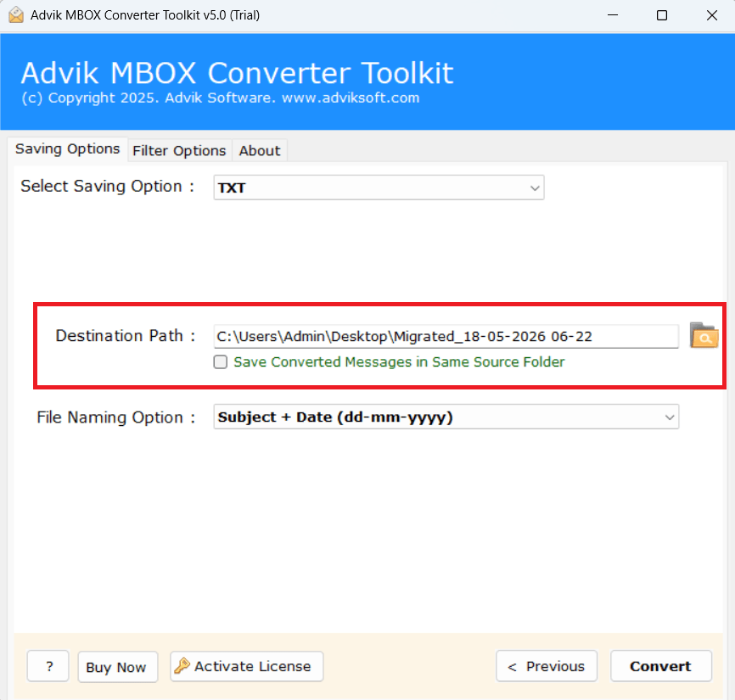Open the About tab
Viewport: 735px width, 700px height.
pos(260,151)
